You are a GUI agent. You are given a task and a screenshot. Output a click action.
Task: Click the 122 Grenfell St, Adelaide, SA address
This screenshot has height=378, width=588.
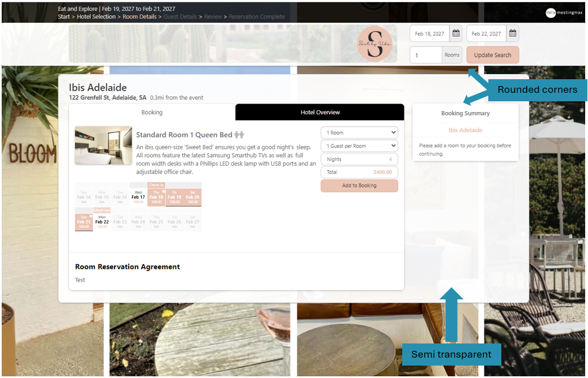click(108, 97)
